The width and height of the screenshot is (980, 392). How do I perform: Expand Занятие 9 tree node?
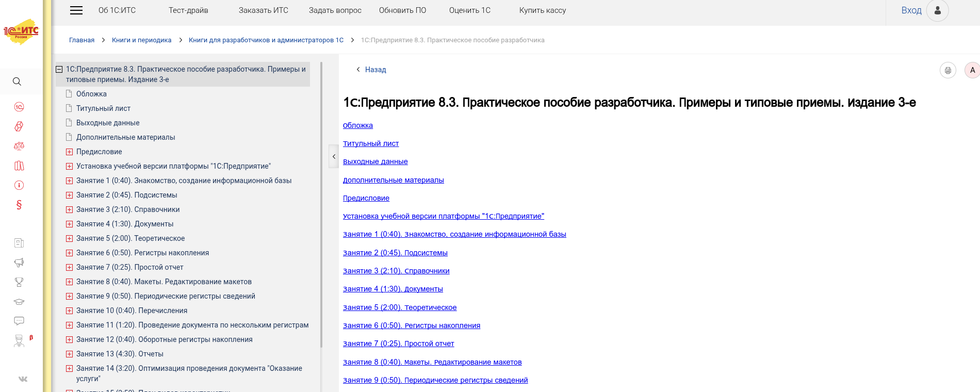69,296
